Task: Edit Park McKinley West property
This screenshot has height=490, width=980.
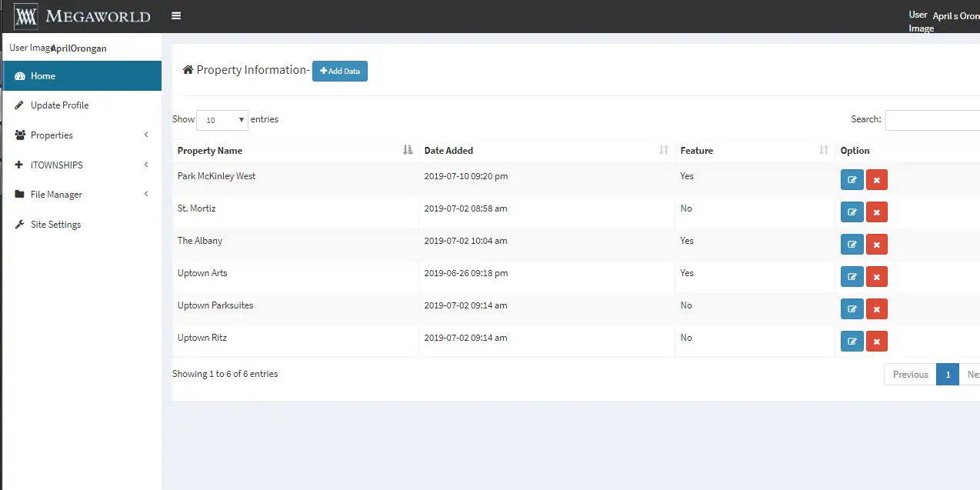Action: pos(852,179)
